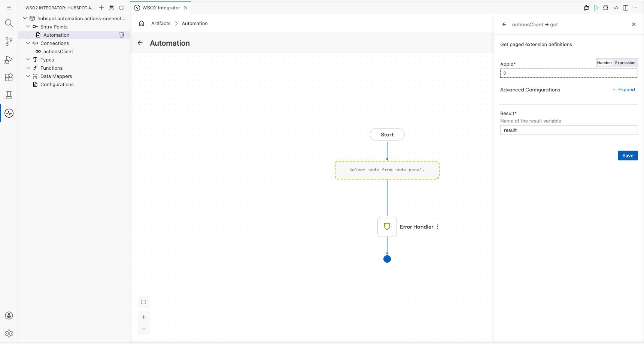The image size is (644, 344).
Task: Refresh the project explorer
Action: (121, 7)
